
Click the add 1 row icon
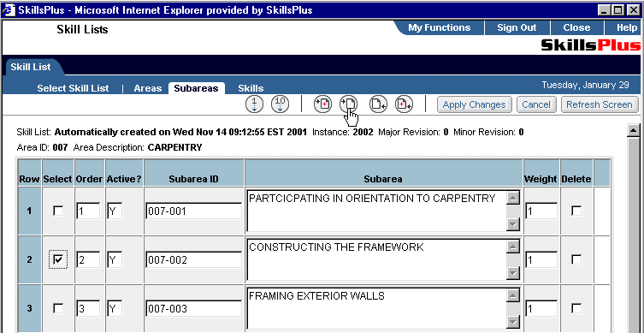254,104
